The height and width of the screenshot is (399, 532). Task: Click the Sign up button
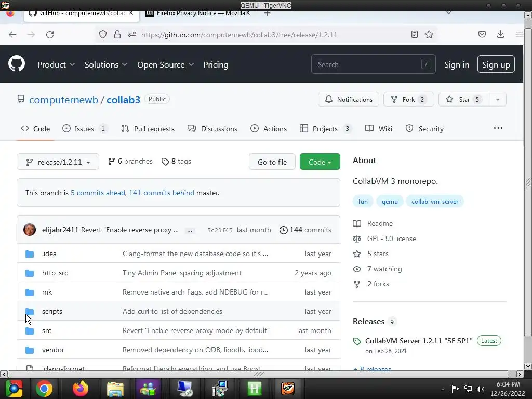[496, 64]
